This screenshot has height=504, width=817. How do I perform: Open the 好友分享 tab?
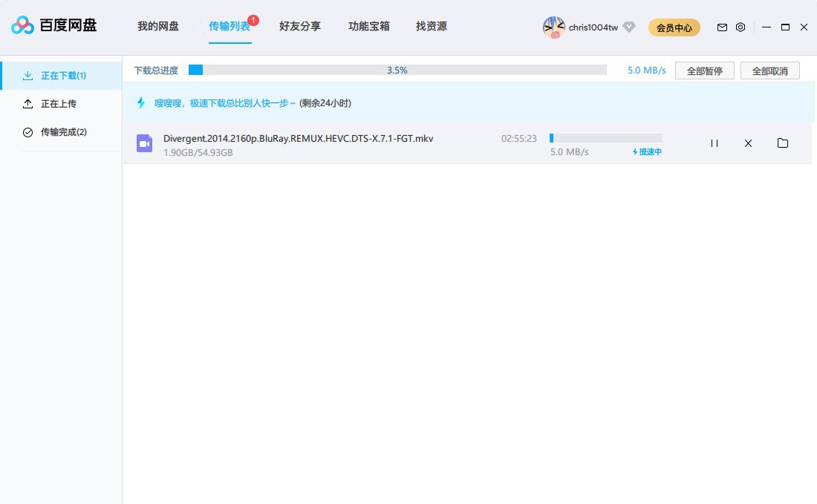(299, 26)
